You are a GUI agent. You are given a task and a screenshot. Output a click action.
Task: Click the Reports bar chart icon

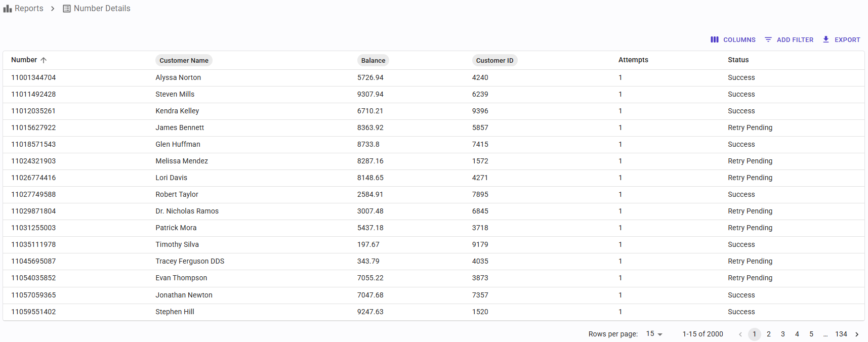point(8,9)
